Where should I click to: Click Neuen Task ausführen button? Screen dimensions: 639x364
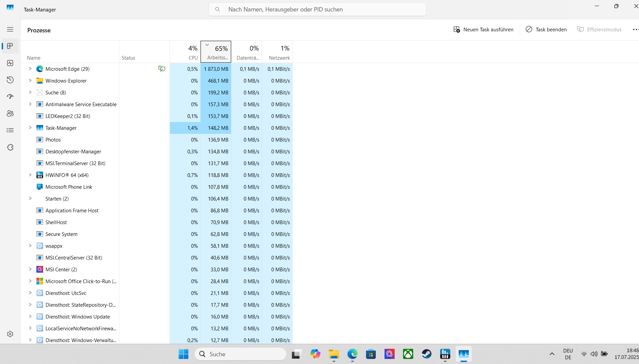pos(483,30)
